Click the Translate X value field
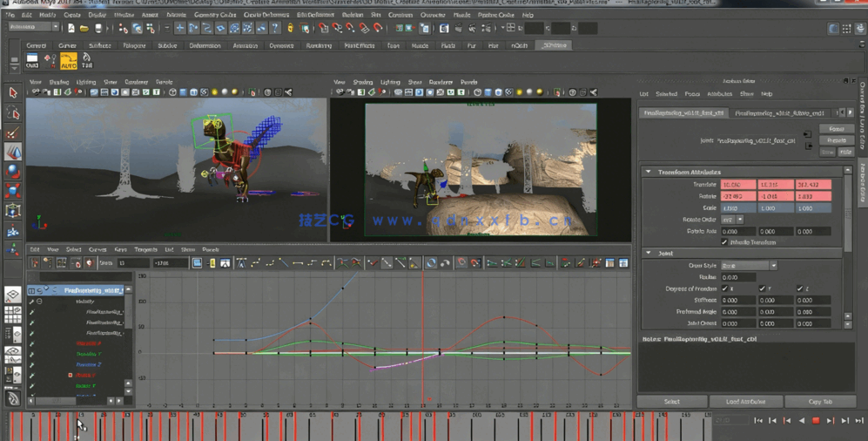 [x=737, y=185]
